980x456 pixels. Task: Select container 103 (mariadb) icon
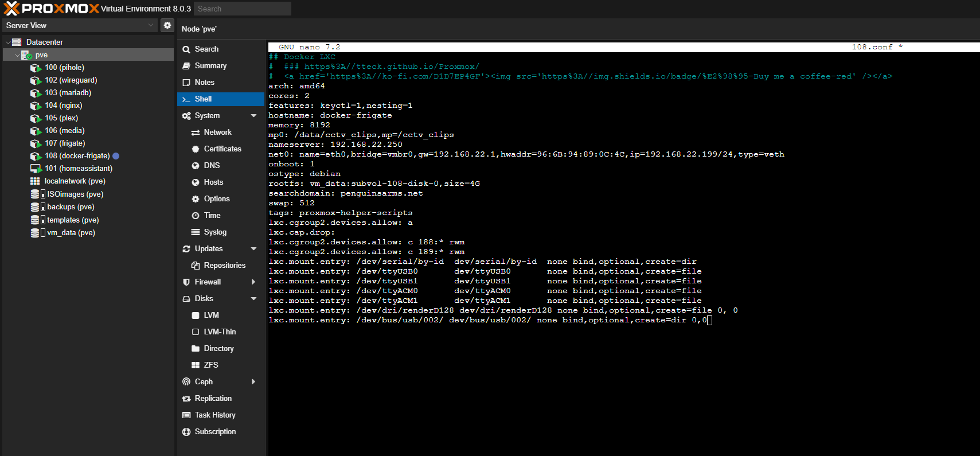click(x=36, y=93)
